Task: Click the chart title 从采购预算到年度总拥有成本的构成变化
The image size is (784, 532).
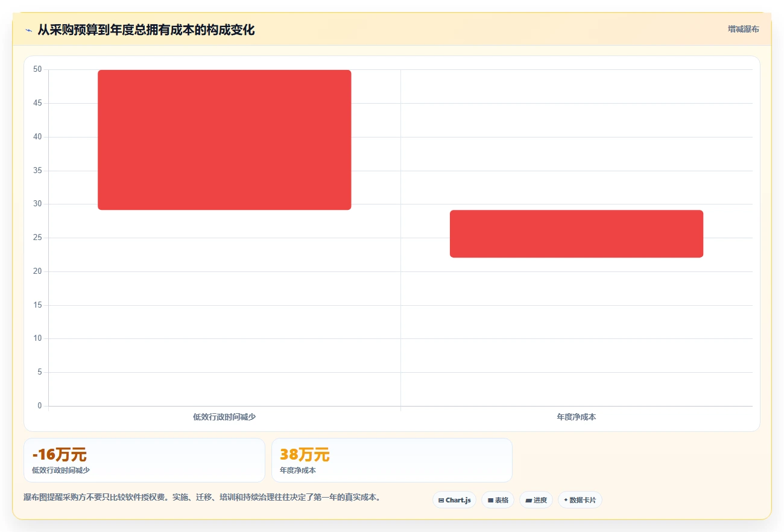Action: [146, 30]
